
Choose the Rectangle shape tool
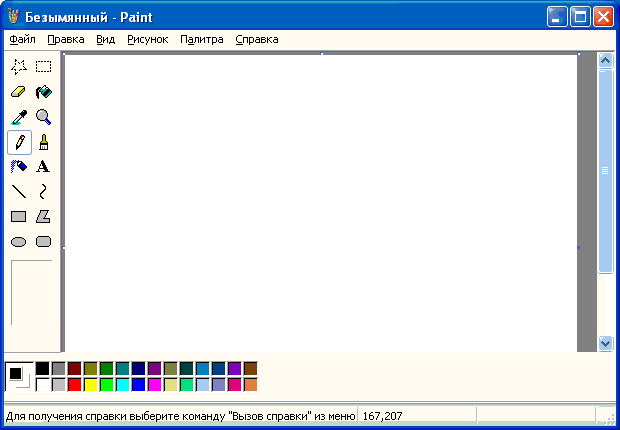coord(19,217)
